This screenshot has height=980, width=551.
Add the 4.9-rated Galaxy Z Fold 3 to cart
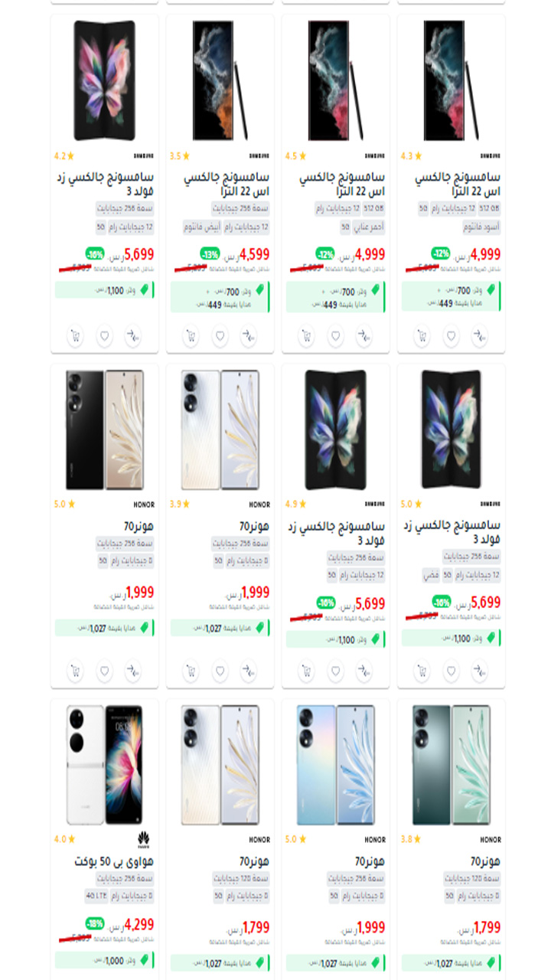[306, 671]
